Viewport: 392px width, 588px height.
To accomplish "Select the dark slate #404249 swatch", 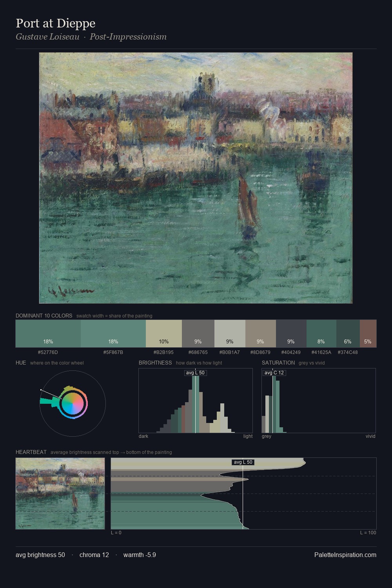I will [291, 334].
